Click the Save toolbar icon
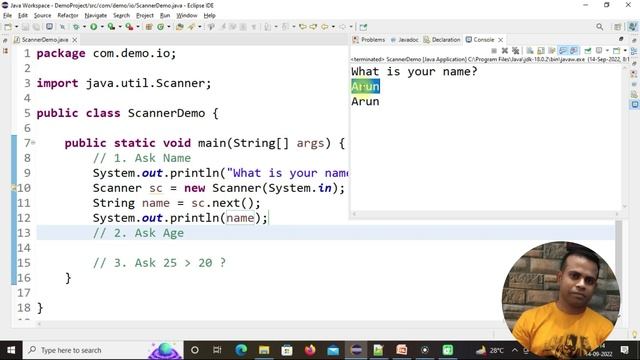The width and height of the screenshot is (640, 360). tap(25, 27)
